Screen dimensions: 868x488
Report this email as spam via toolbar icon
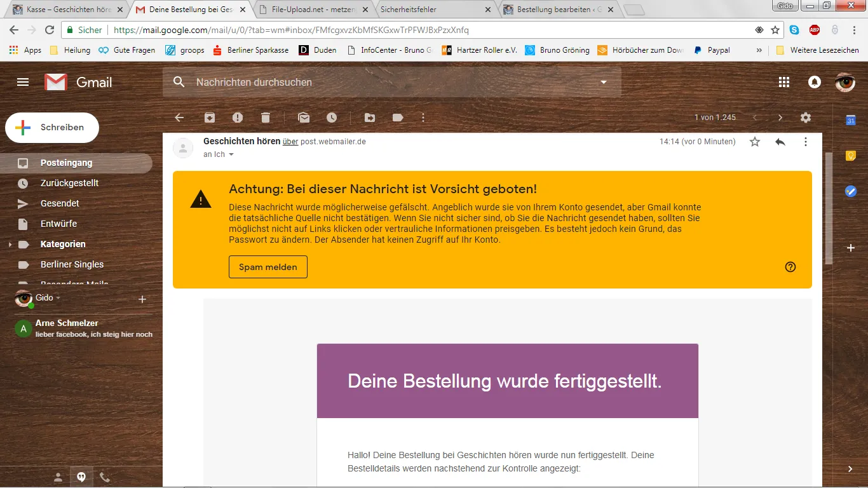click(238, 118)
